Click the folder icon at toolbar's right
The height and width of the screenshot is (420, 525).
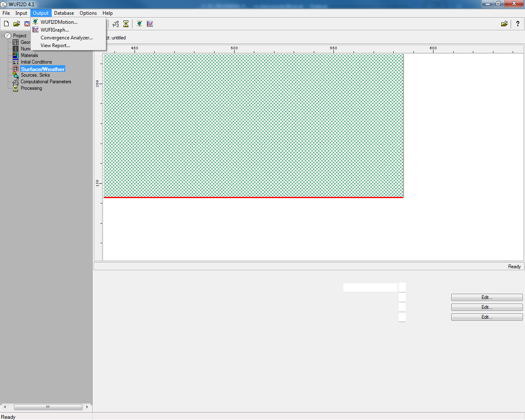[x=504, y=24]
